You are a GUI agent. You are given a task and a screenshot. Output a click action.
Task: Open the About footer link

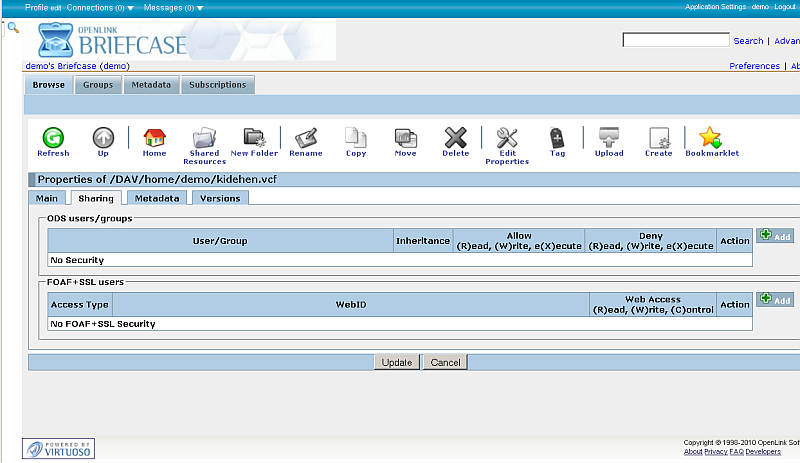tap(693, 452)
